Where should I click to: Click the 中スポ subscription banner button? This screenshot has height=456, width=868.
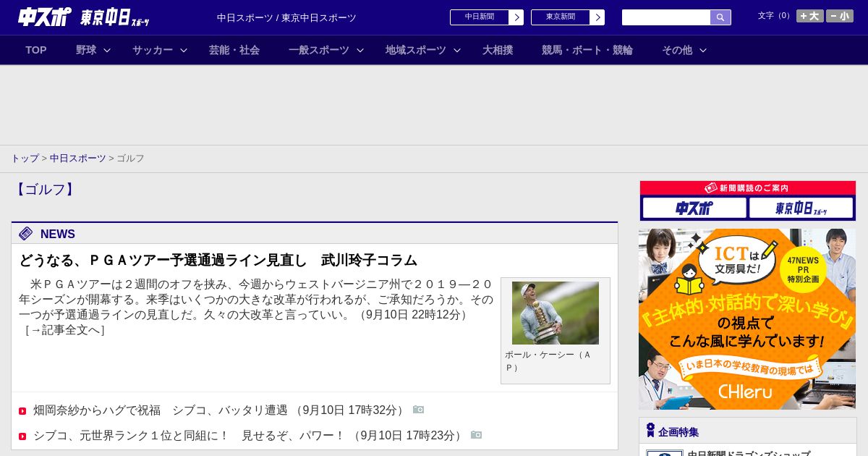(x=694, y=208)
